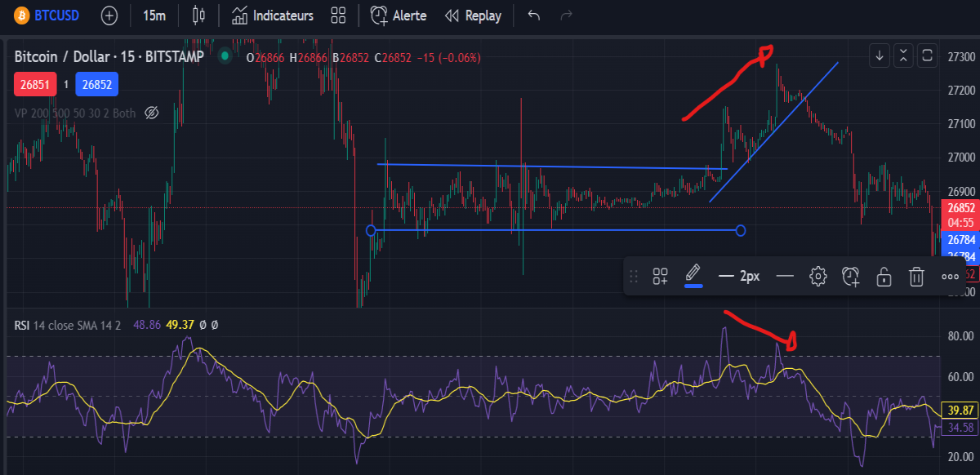The image size is (980, 475).
Task: Open the 15m timeframe dropdown
Action: 154,16
